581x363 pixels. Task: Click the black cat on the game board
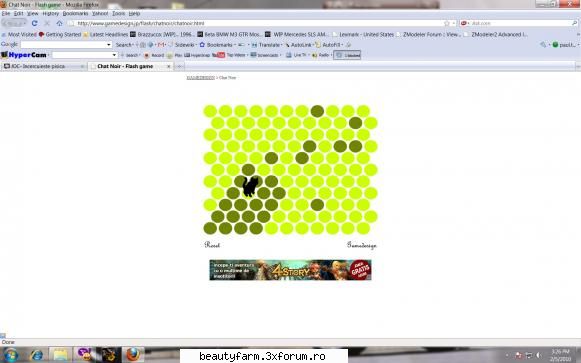click(250, 186)
